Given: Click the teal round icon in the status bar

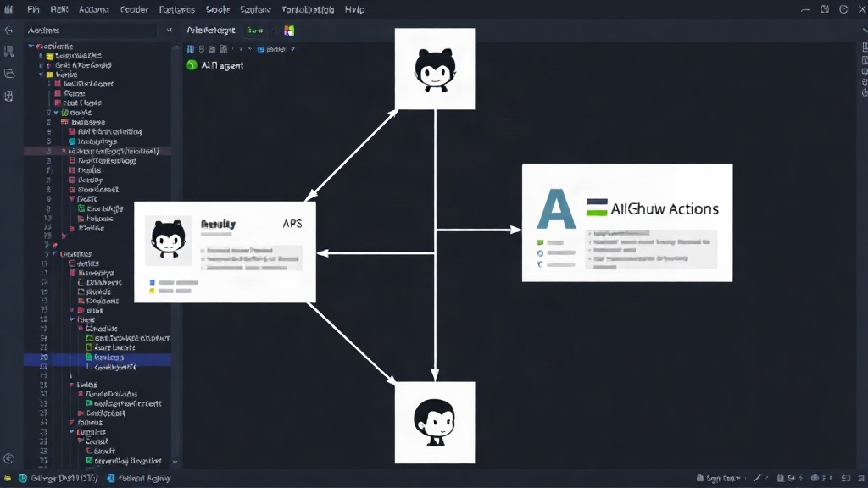Looking at the screenshot, I should pos(23,479).
